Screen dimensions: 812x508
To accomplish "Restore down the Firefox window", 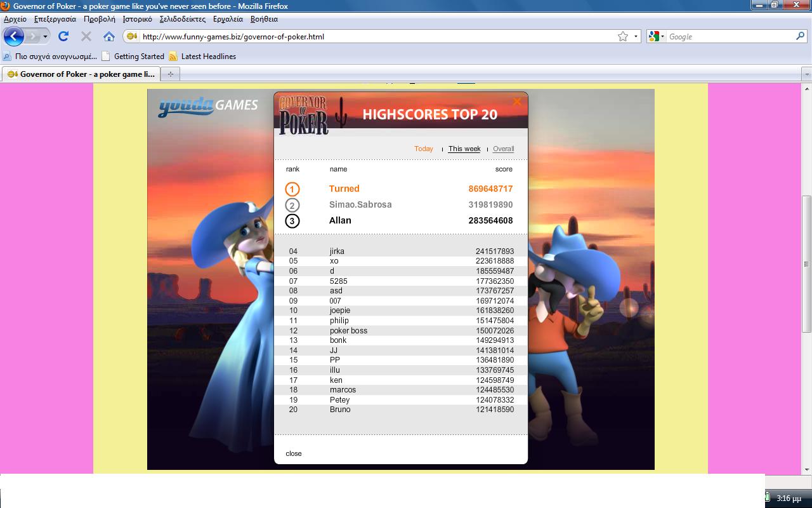I will (x=775, y=5).
